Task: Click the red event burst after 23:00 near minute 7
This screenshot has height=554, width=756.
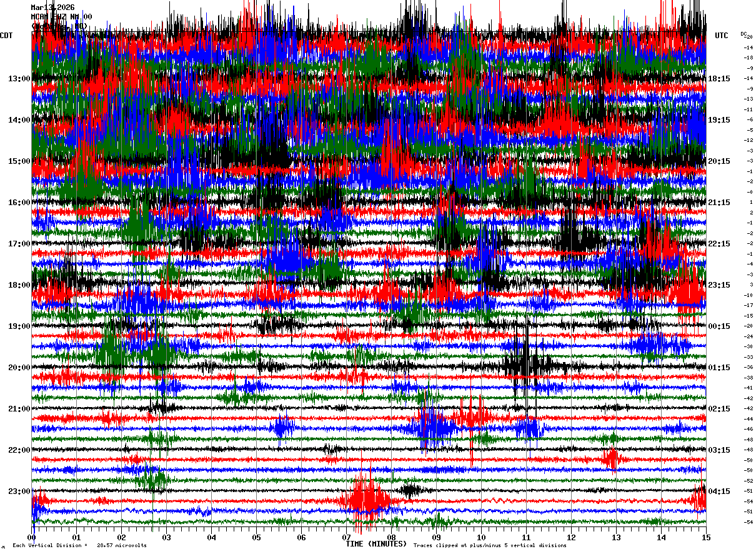Action: [x=366, y=499]
